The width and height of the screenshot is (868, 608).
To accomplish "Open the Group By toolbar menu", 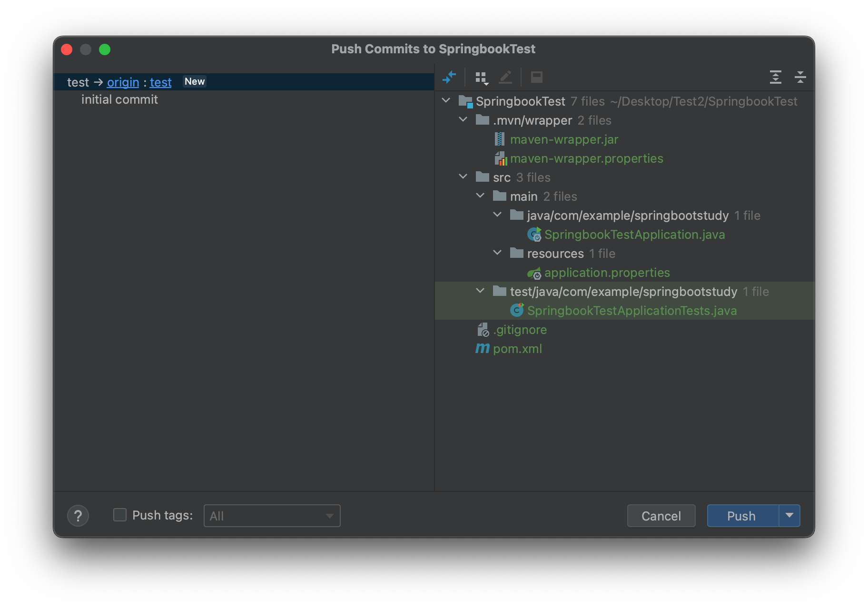I will point(482,78).
